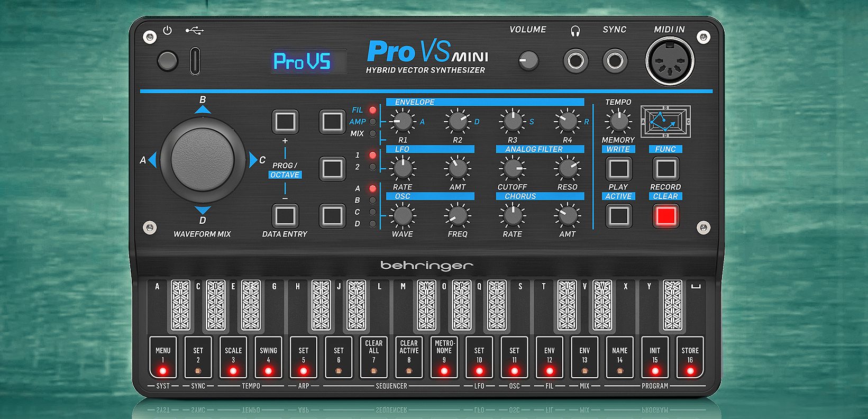The image size is (868, 419).
Task: Click the envelope select button beside FIL/AMP/MIX
Action: [x=332, y=121]
